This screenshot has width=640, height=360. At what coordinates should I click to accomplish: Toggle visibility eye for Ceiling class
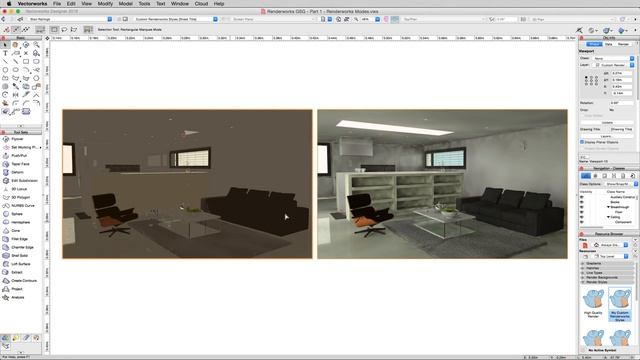582,217
